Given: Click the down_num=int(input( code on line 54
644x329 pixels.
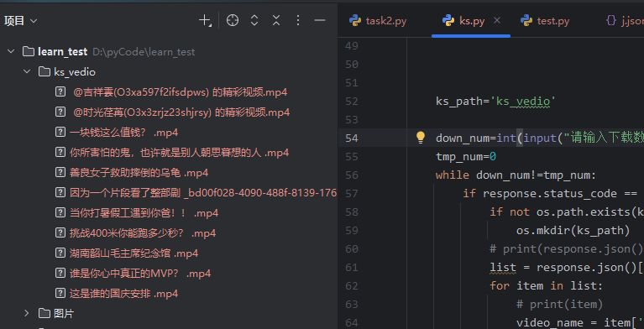Looking at the screenshot, I should coord(499,138).
